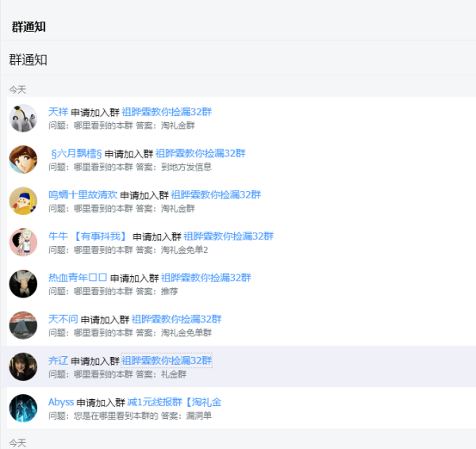
Task: Select answer text 漏洞单 under Abyss
Action: pyautogui.click(x=199, y=416)
